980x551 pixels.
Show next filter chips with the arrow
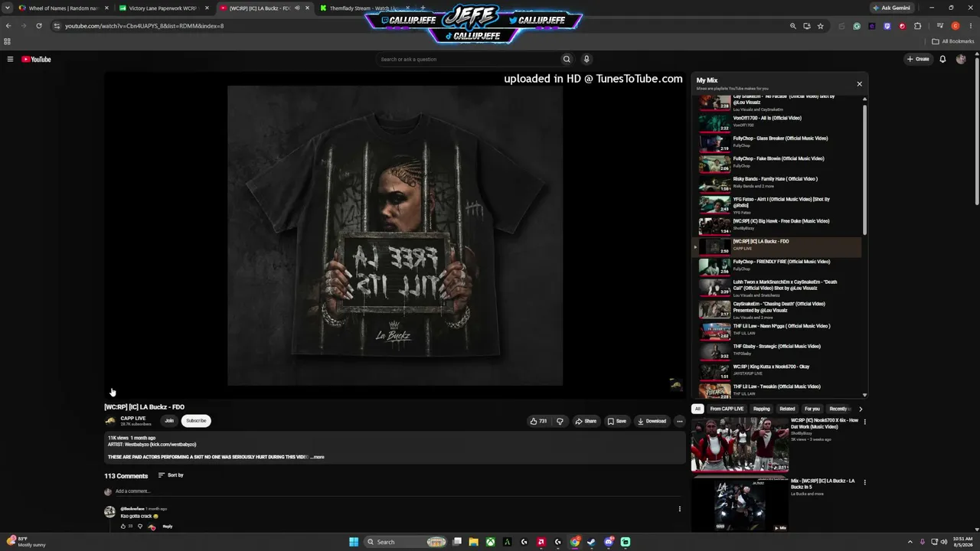tap(860, 409)
